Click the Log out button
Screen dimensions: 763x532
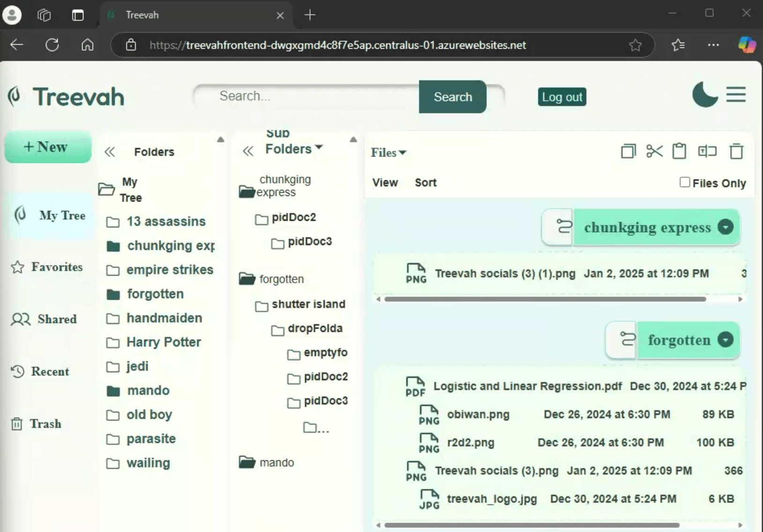tap(562, 97)
